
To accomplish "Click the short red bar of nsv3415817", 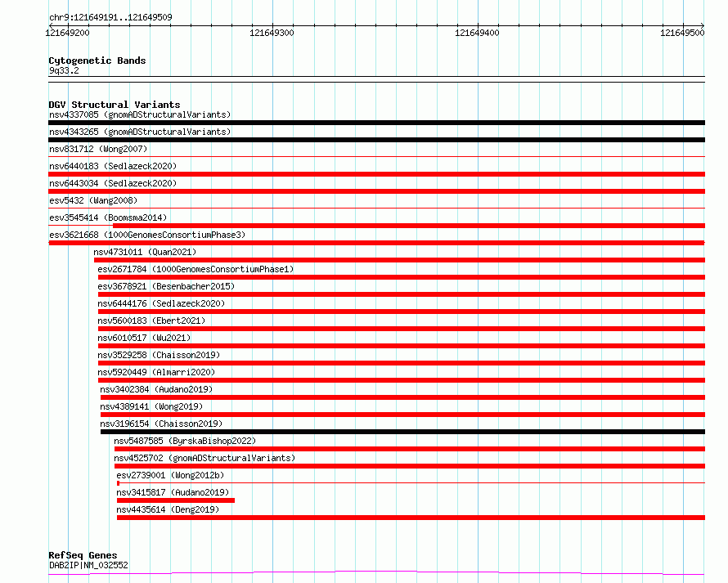I will pyautogui.click(x=176, y=500).
